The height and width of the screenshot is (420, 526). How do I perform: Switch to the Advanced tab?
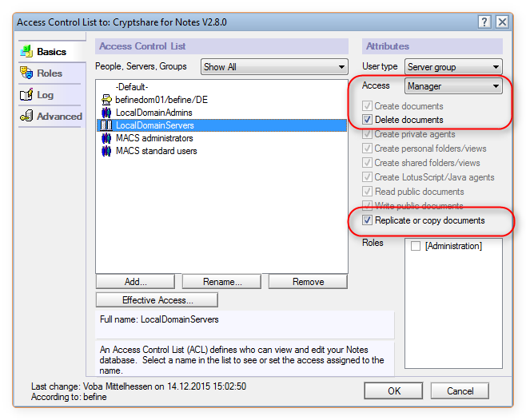click(x=59, y=117)
